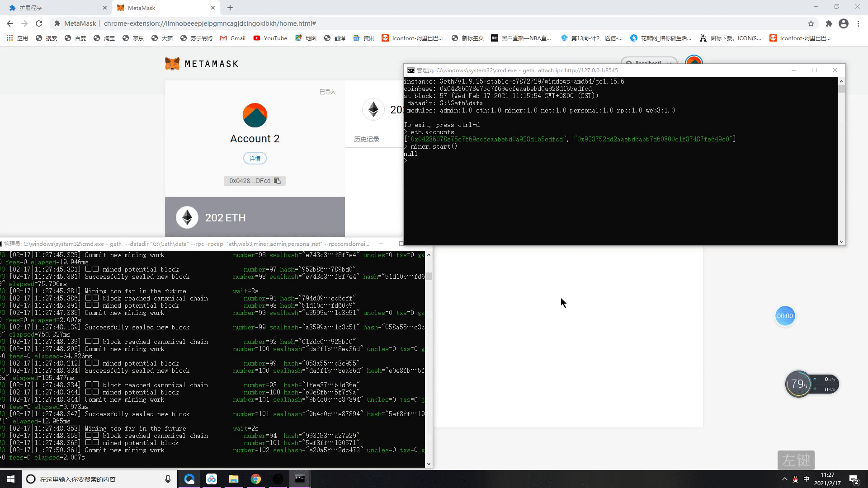Close the MetaMask browser tab
Viewport: 868px width, 488px height.
tap(213, 8)
